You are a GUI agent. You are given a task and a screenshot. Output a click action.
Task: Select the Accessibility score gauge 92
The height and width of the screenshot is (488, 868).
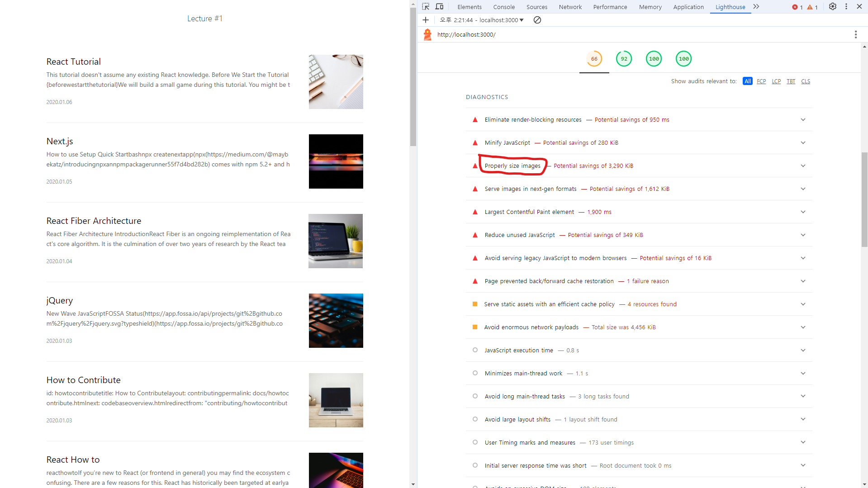pyautogui.click(x=624, y=59)
